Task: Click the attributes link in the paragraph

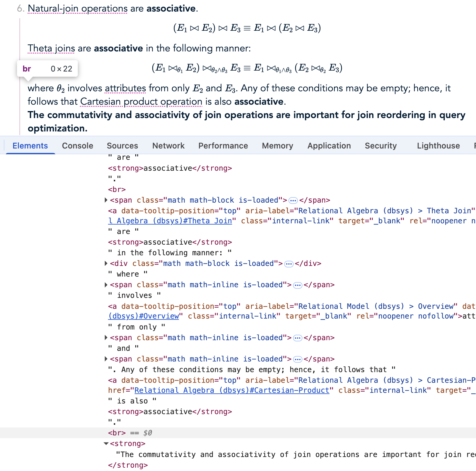Action: [125, 88]
